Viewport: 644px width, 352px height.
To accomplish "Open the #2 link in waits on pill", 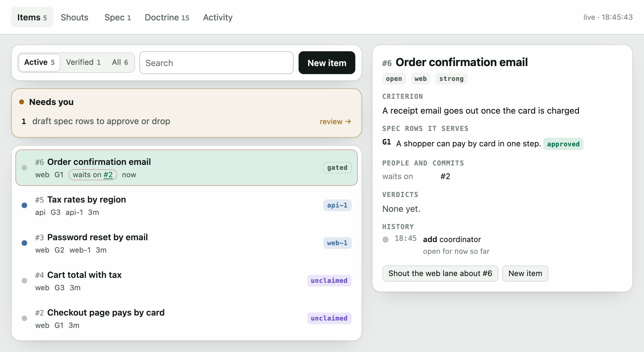I will coord(108,175).
